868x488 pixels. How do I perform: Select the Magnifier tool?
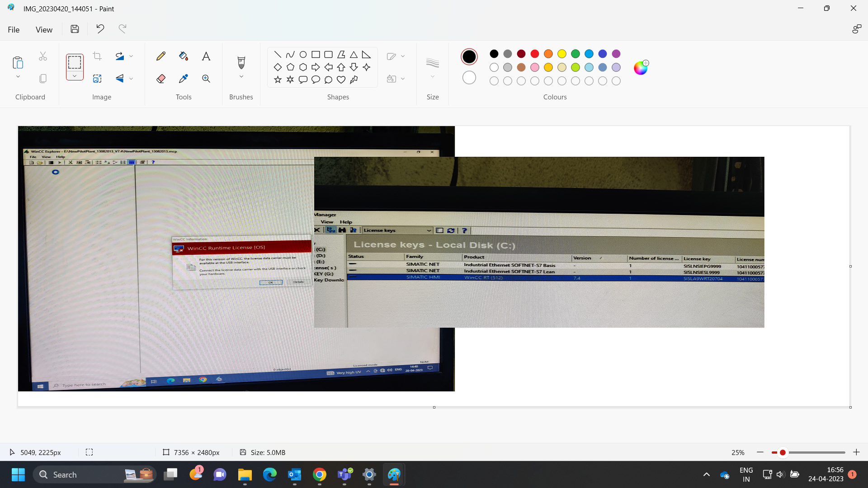coord(206,79)
